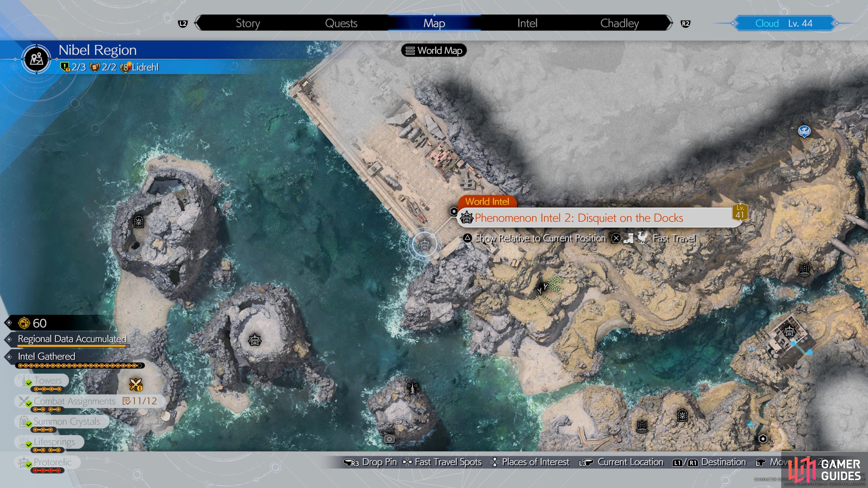
Task: Click the L1/R1 Destination control
Action: 709,462
